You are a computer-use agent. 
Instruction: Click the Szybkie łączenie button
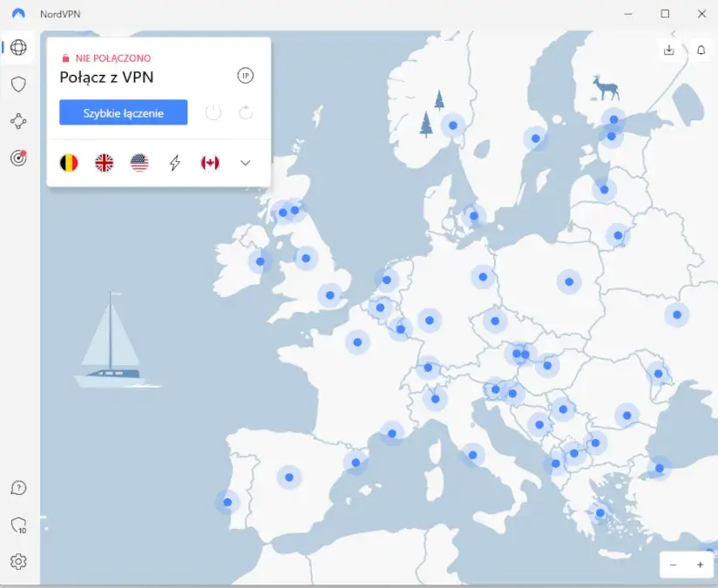tap(122, 112)
